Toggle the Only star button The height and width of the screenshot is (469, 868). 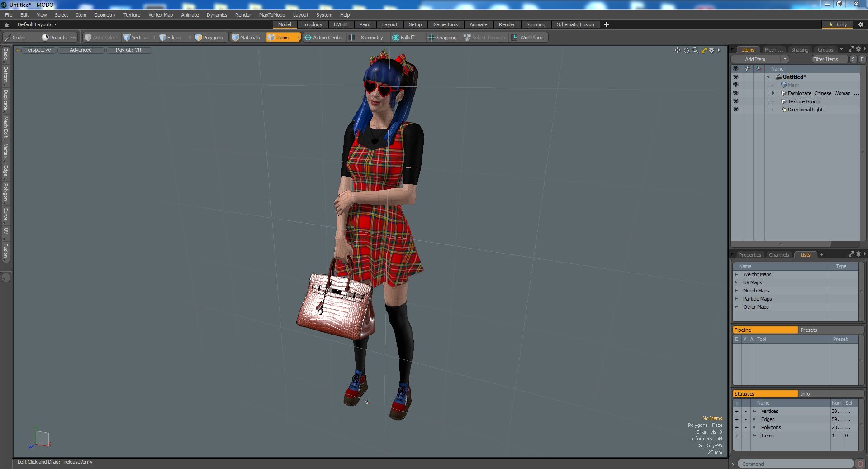coord(838,24)
